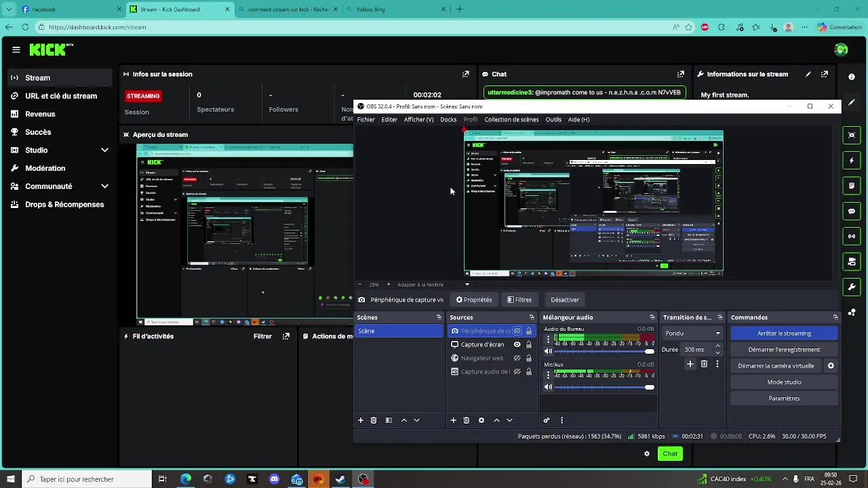Open the browser tab list dropdown
The height and width of the screenshot is (488, 868).
[9, 9]
